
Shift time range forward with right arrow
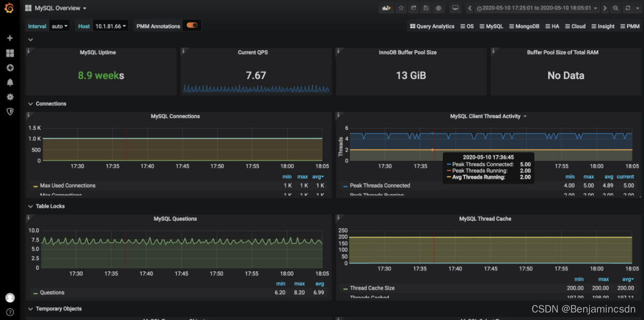(x=604, y=8)
